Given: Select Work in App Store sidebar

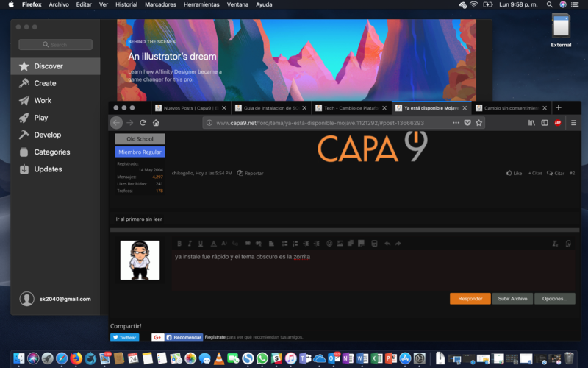Looking at the screenshot, I should 56,101.
